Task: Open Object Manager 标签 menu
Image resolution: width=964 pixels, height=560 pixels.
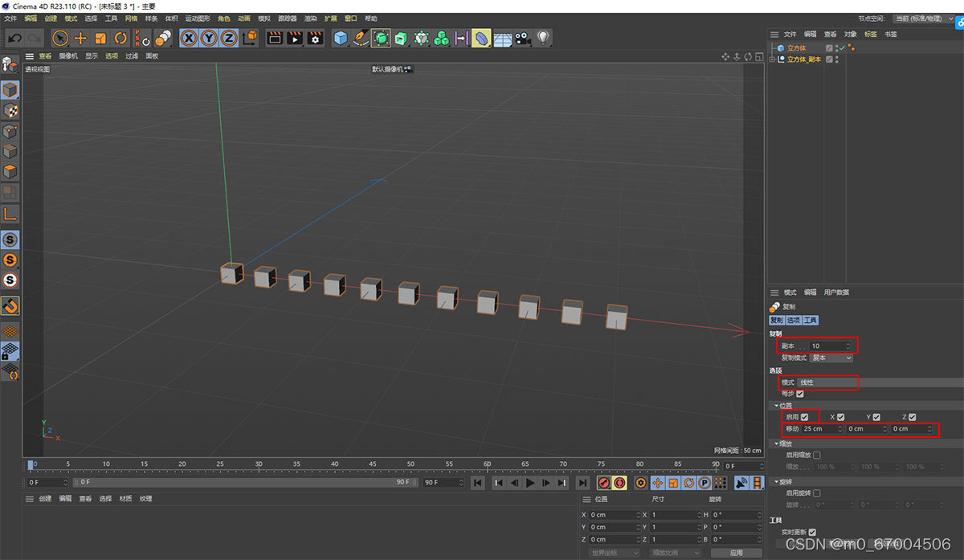Action: click(871, 35)
